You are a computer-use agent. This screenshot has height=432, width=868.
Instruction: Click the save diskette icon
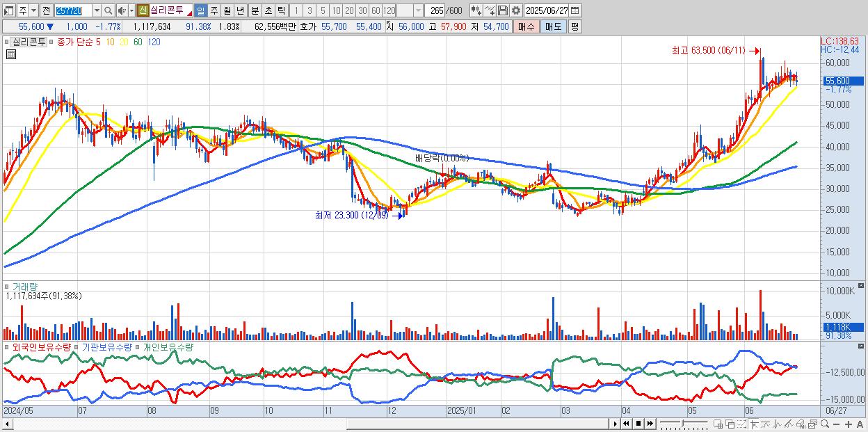(x=503, y=10)
